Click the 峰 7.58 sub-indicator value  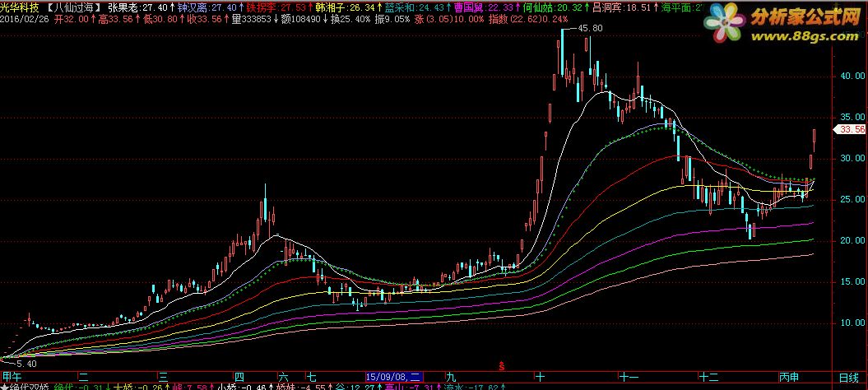(192, 388)
